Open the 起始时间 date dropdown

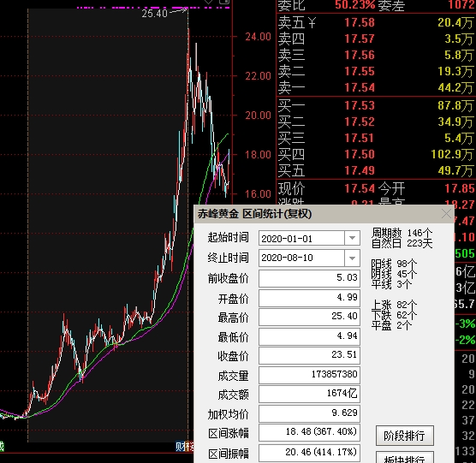[352, 238]
